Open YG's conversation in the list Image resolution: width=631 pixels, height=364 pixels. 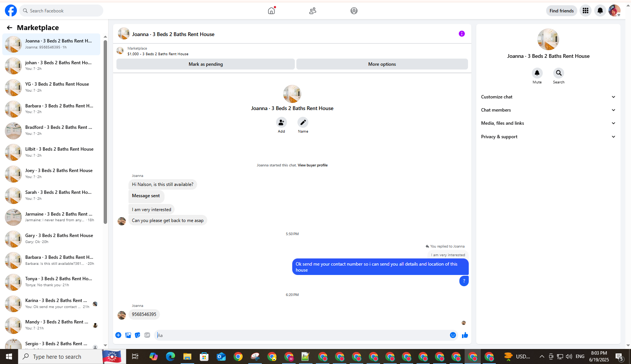(x=51, y=88)
